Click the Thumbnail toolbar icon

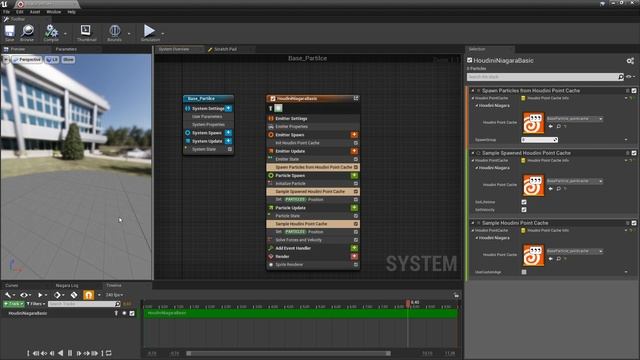pos(86,31)
